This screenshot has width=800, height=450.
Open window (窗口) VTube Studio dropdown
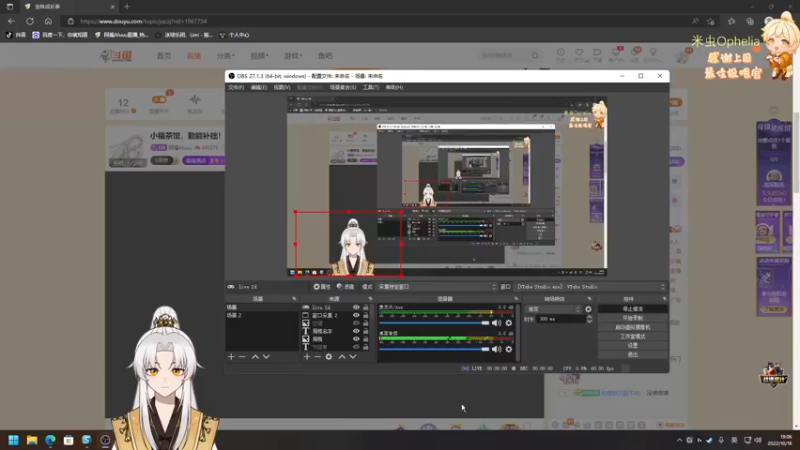(591, 287)
